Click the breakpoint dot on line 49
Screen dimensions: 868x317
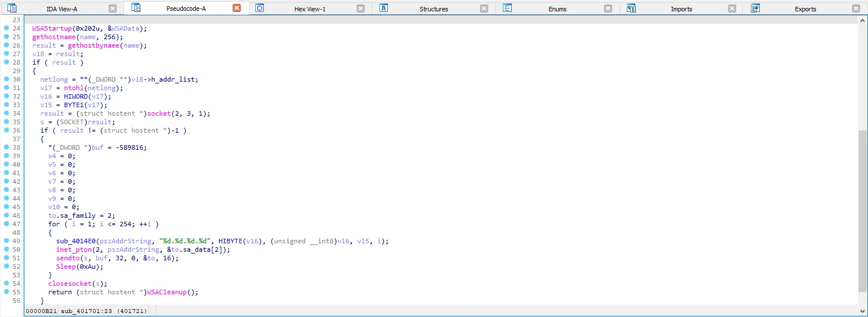[6, 240]
